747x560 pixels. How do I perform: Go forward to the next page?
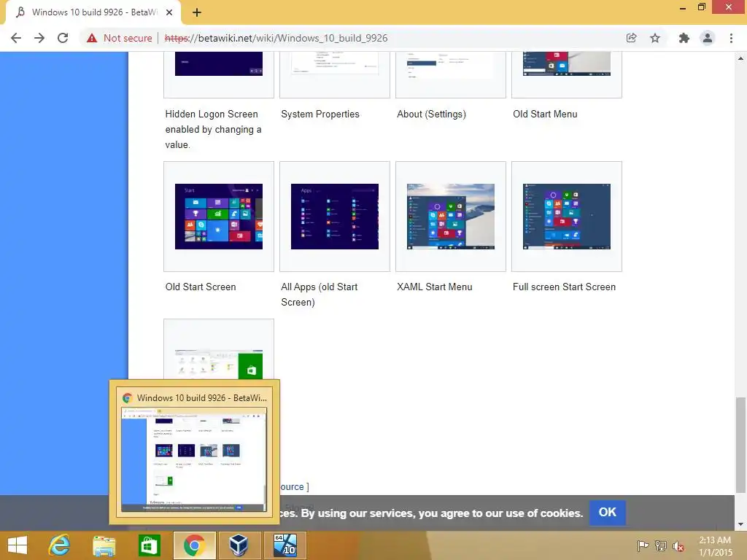39,38
